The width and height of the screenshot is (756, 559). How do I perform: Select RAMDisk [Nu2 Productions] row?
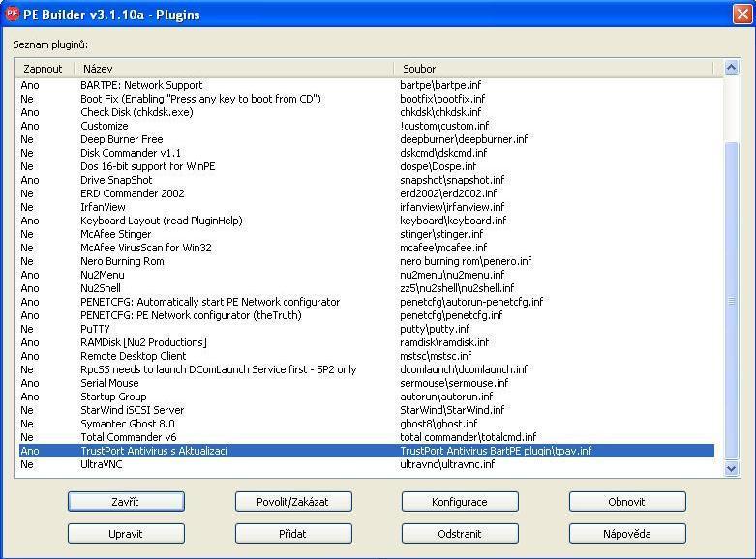(367, 342)
